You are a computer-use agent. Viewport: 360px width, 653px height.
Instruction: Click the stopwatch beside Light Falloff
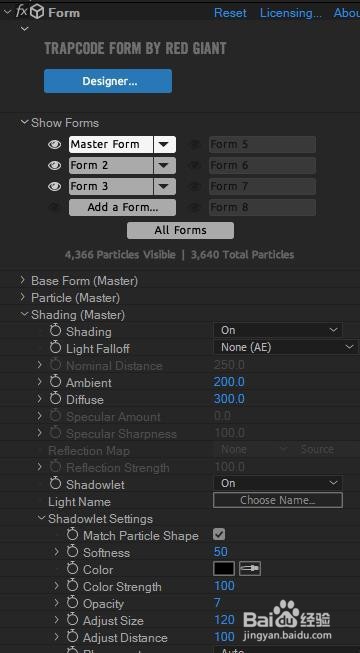click(x=55, y=348)
